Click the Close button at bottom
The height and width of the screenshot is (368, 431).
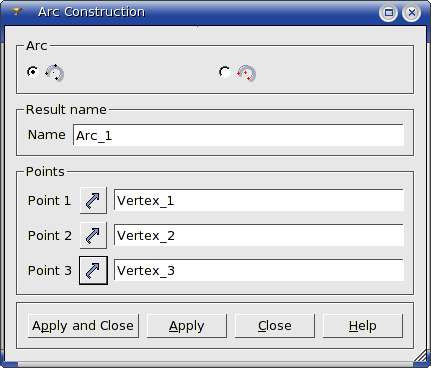click(x=275, y=326)
